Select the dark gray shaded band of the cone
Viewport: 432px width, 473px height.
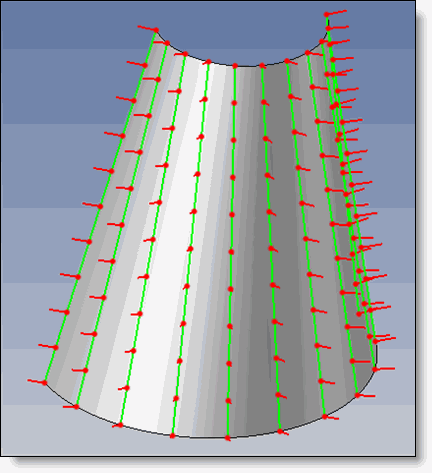click(287, 233)
